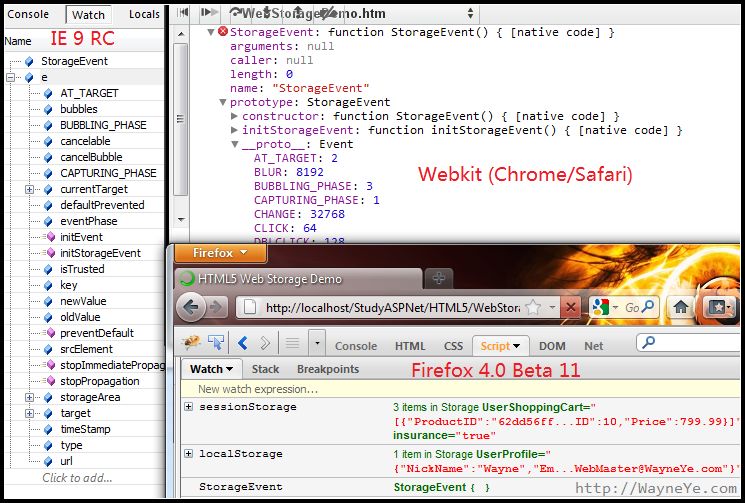Image resolution: width=745 pixels, height=503 pixels.
Task: Open the Firebug Breakpoints side tab
Action: coord(328,369)
